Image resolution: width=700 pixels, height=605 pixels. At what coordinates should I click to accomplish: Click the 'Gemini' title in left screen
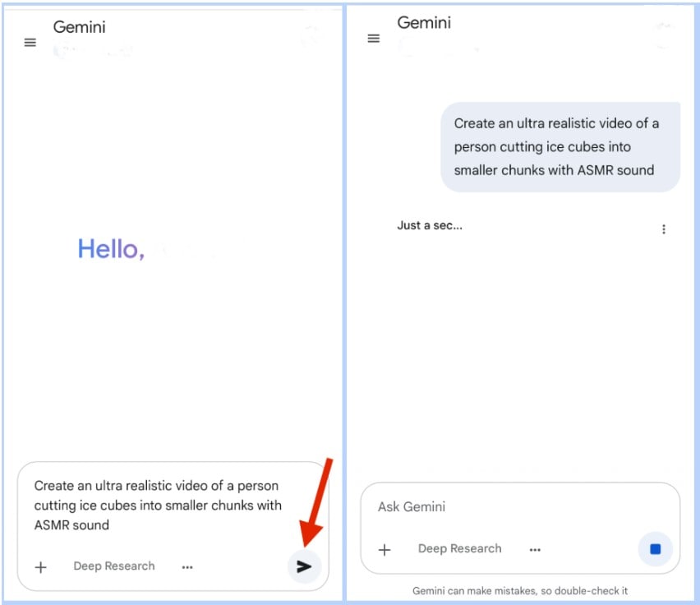80,27
